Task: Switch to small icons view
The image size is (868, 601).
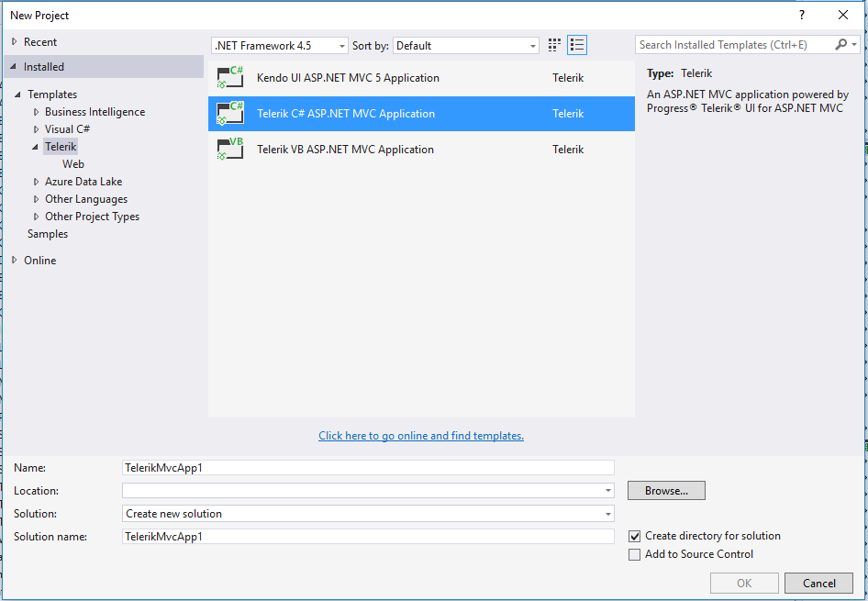Action: pos(554,45)
